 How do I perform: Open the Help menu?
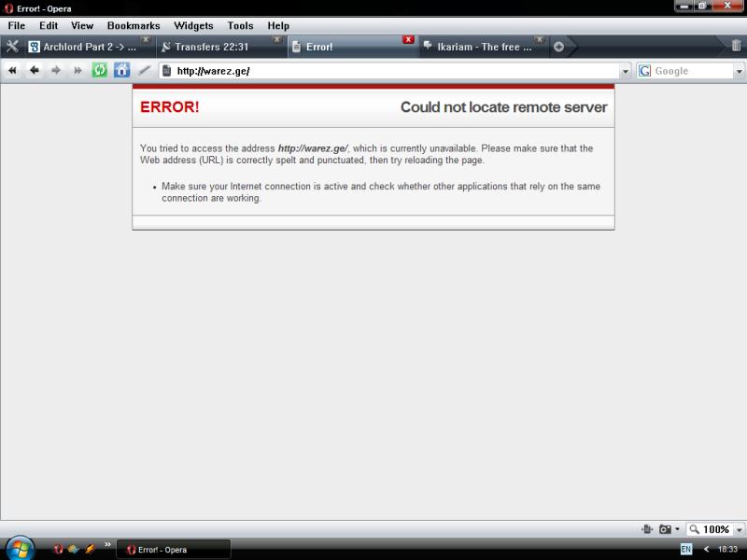pyautogui.click(x=278, y=26)
